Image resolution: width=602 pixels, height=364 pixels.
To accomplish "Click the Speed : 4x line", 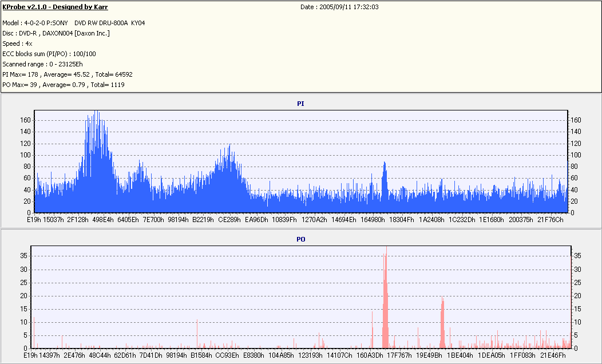I will click(17, 43).
